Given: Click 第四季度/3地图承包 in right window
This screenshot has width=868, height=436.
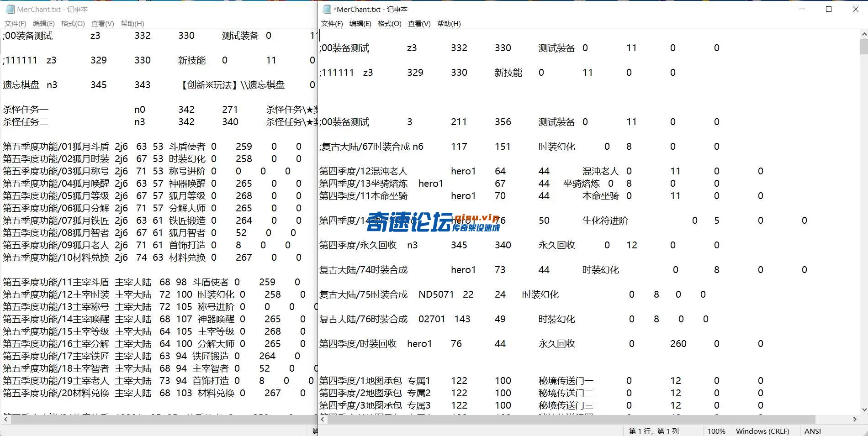Looking at the screenshot, I should [360, 405].
